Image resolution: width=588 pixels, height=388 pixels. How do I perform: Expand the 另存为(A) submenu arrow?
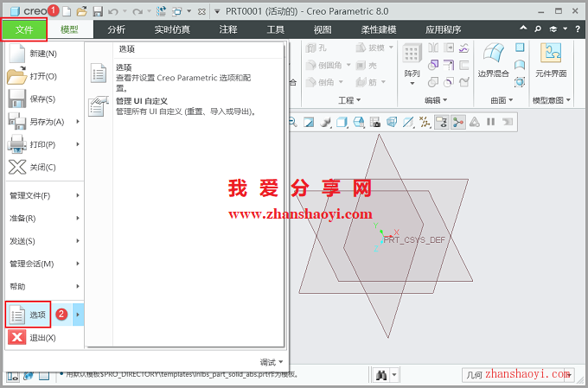pos(78,122)
